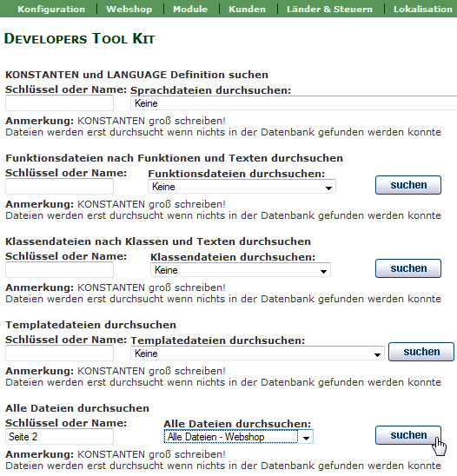Expand the Templatedateien durchsuchen dropdown
Image resolution: width=457 pixels, height=476 pixels.
click(x=257, y=354)
